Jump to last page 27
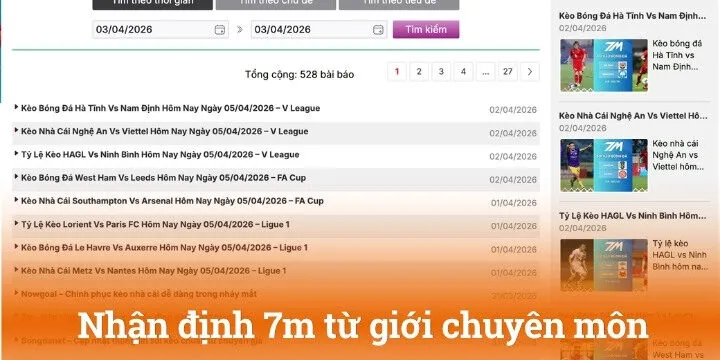This screenshot has height=360, width=720. coord(507,72)
